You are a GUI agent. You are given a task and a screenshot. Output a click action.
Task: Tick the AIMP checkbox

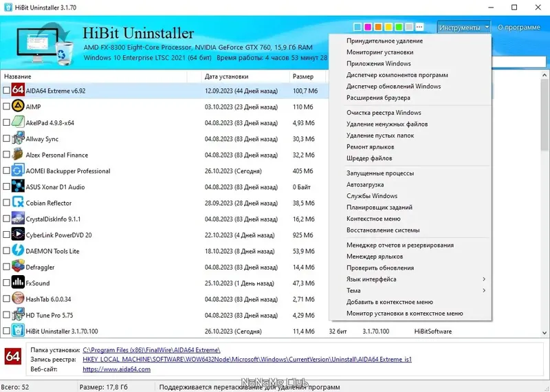pos(6,107)
